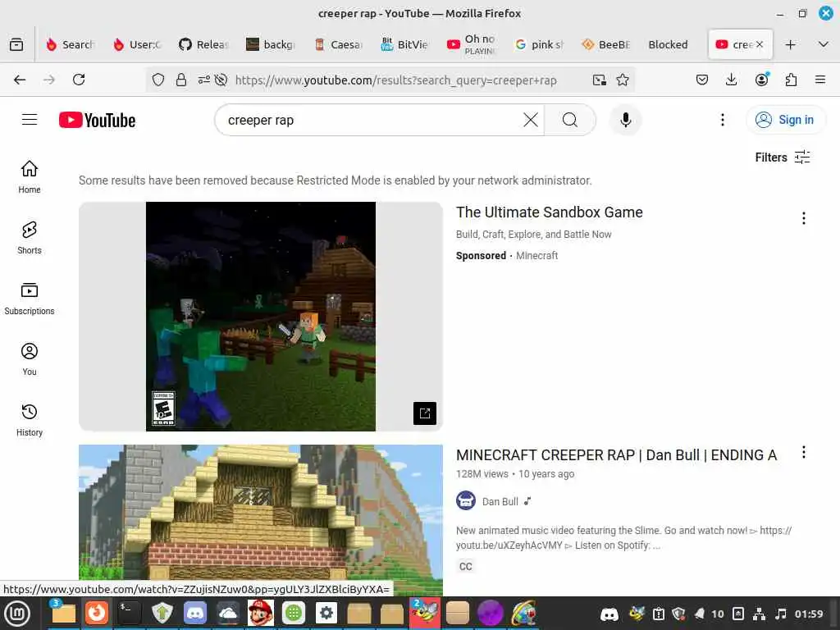Click the Sign in button
Viewport: 840px width, 630px height.
pos(785,120)
